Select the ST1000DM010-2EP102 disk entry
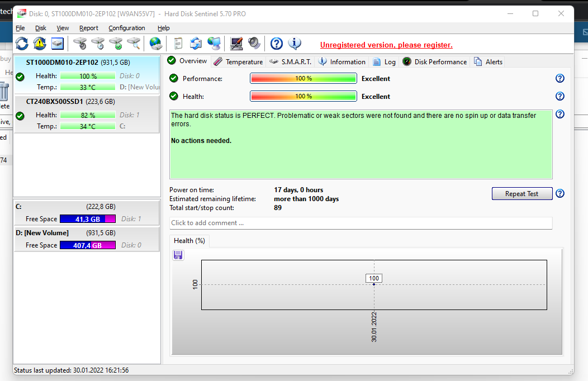Viewport: 588px width, 381px height. click(87, 74)
